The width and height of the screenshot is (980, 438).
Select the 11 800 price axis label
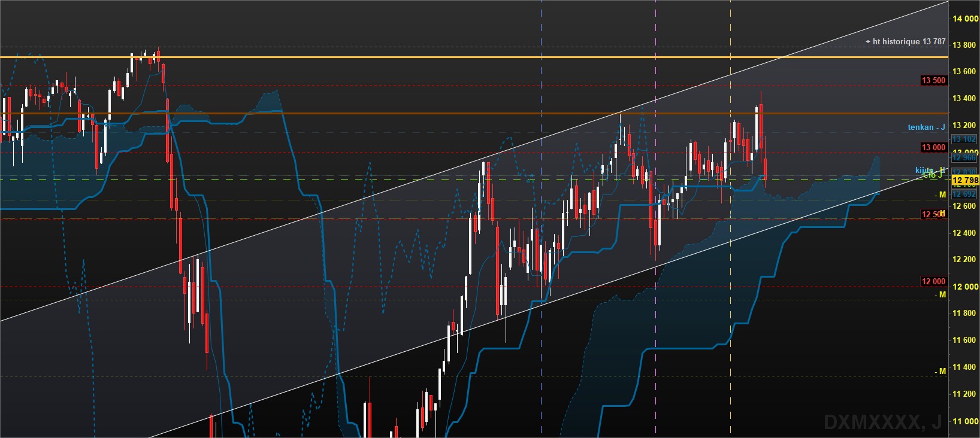(964, 313)
